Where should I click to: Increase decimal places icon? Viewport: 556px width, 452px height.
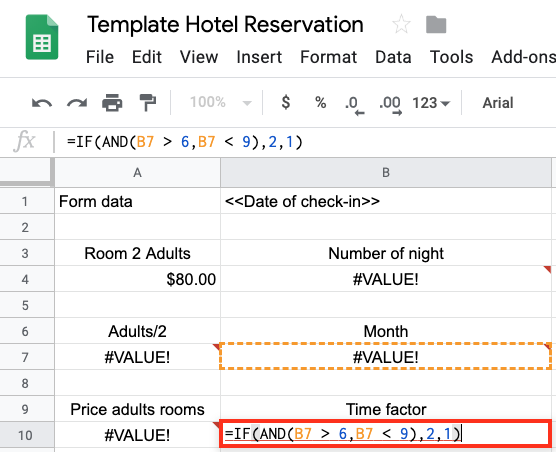pyautogui.click(x=390, y=105)
